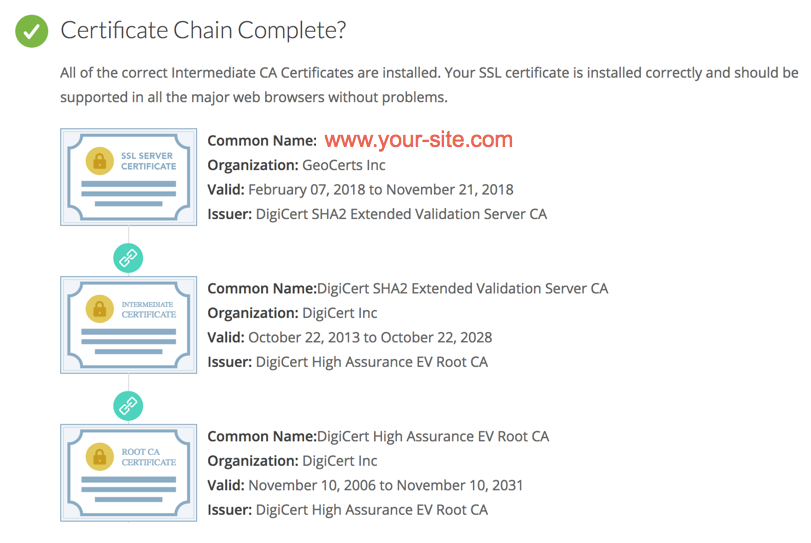Click the green checkmark status icon
811x543 pixels.
click(30, 31)
